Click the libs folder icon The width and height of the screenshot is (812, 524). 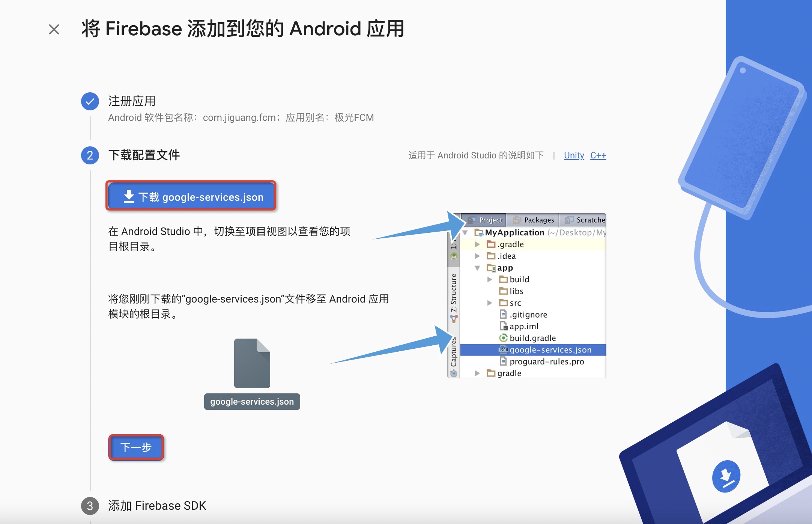[x=503, y=291]
